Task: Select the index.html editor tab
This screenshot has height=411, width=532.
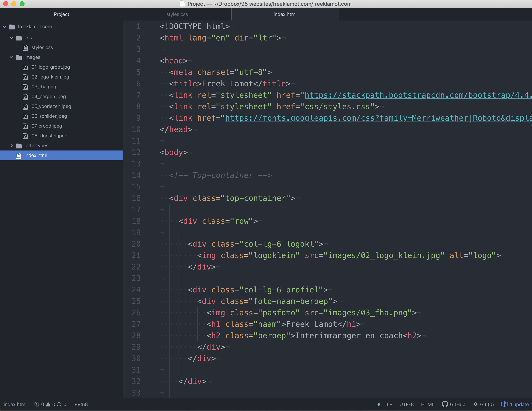Action: (x=285, y=14)
